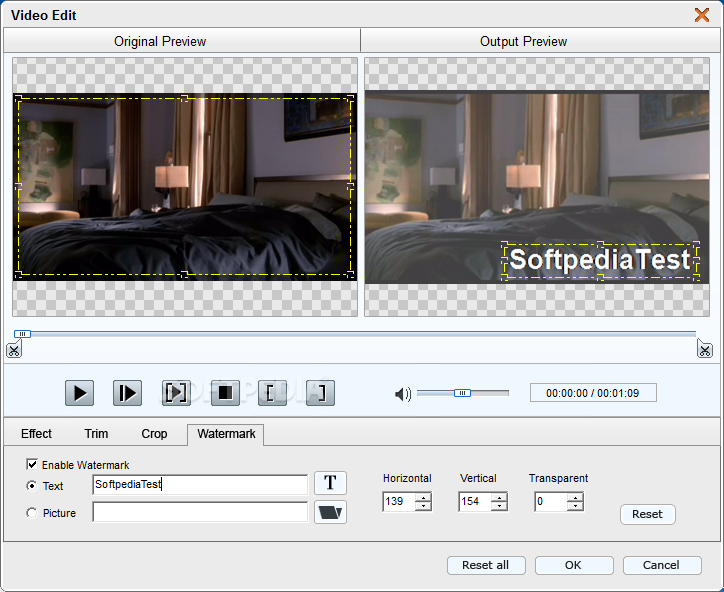Viewport: 724px width, 592px height.
Task: Increase the Transparent value
Action: 575,497
